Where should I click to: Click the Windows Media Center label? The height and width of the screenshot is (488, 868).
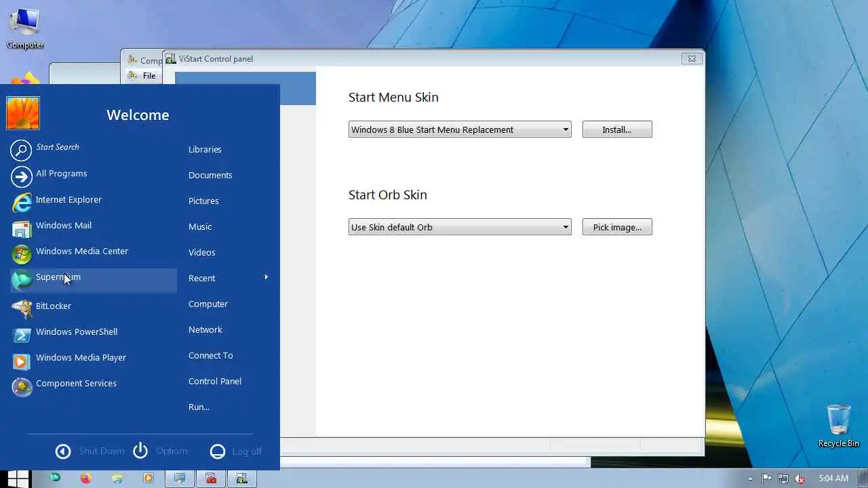82,251
